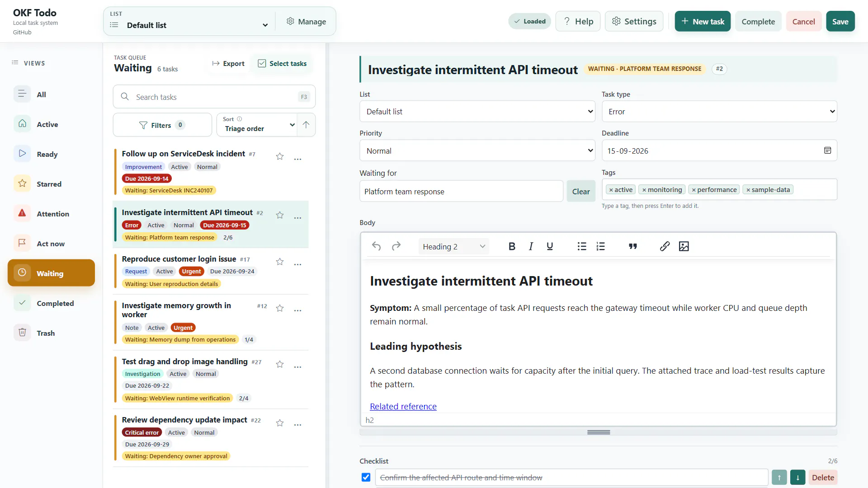
Task: Undo last edit in body editor
Action: pyautogui.click(x=376, y=246)
